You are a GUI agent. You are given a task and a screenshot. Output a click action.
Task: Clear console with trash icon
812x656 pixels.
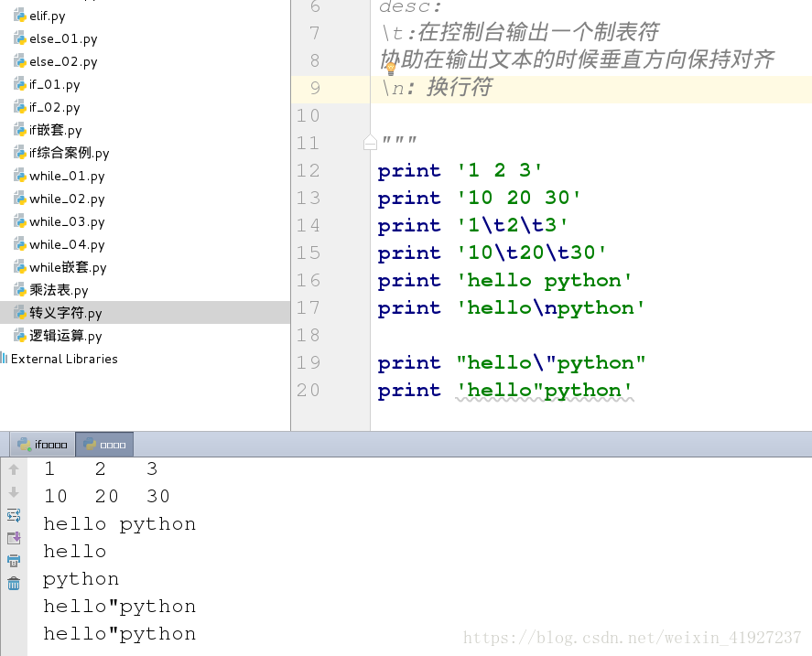coord(14,584)
